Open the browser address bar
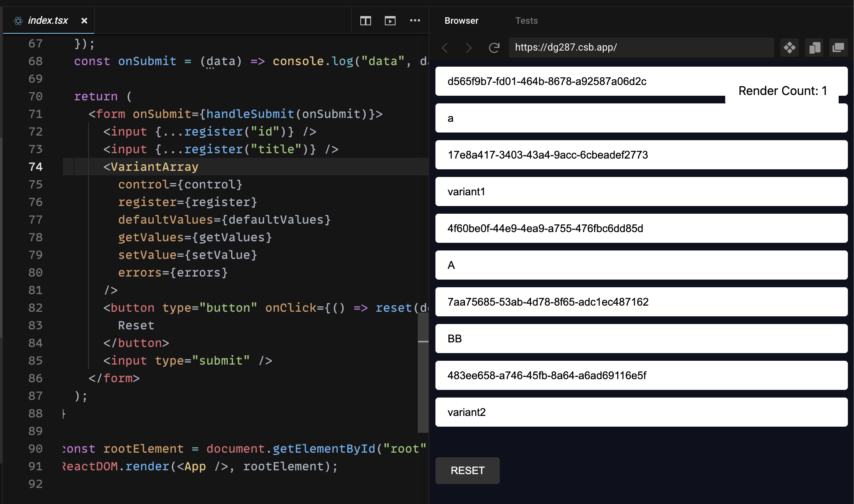The image size is (854, 504). [x=642, y=47]
